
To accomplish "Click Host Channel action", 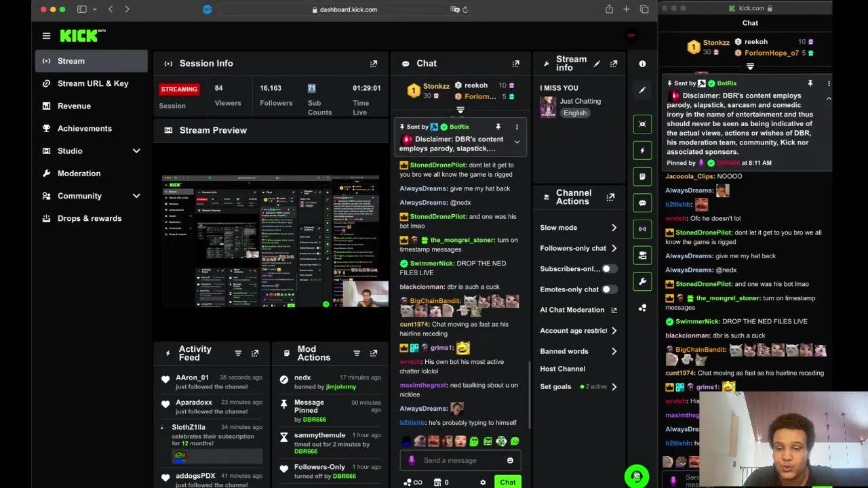I will tap(562, 369).
